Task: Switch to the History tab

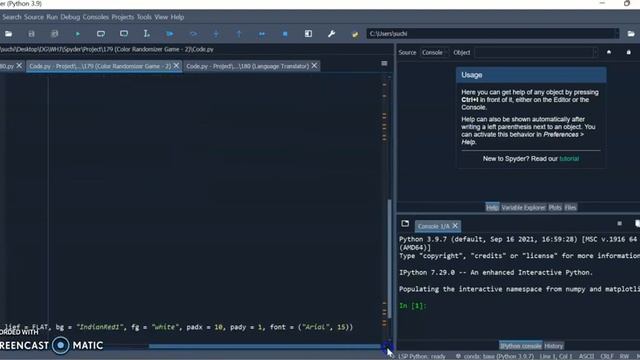Action: coord(553,346)
